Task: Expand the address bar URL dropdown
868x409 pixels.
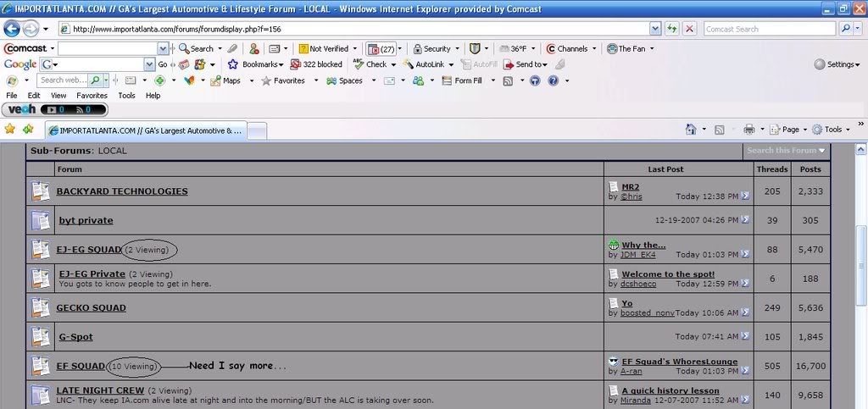Action: coord(655,29)
